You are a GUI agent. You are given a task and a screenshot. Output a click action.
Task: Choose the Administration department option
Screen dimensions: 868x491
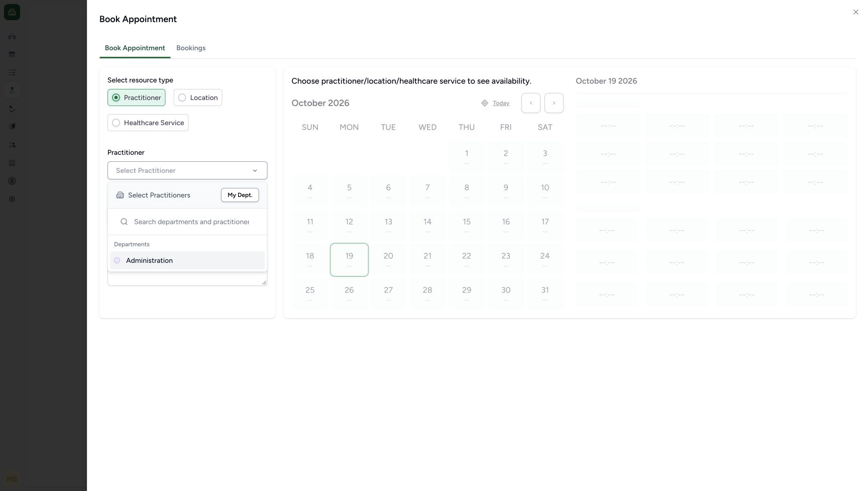click(x=187, y=260)
